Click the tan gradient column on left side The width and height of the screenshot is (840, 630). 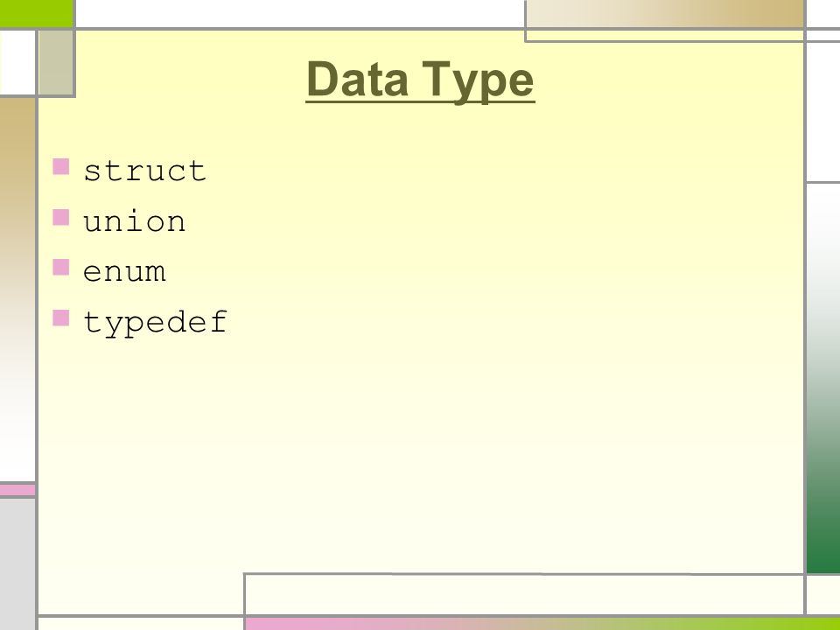(x=17, y=290)
